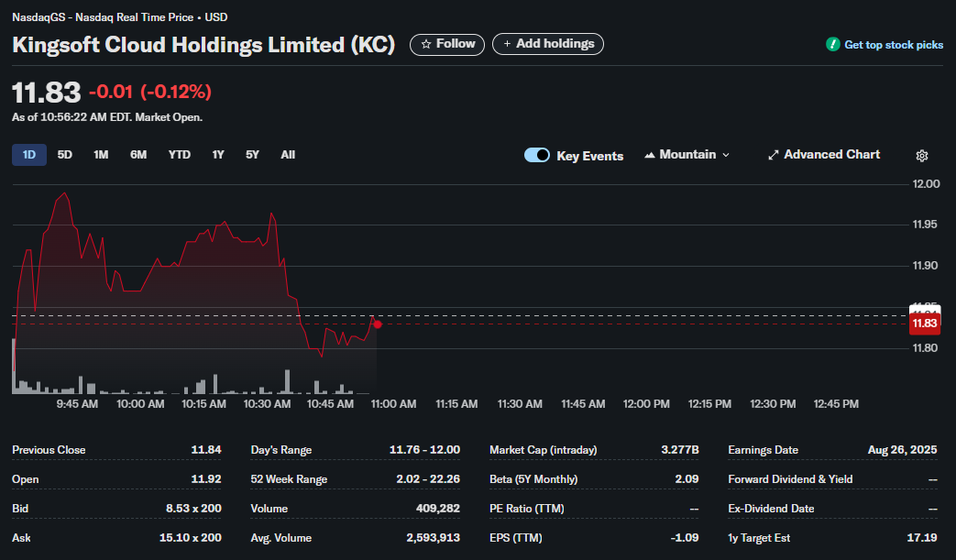
Task: Switch to the 5D time range
Action: [65, 155]
